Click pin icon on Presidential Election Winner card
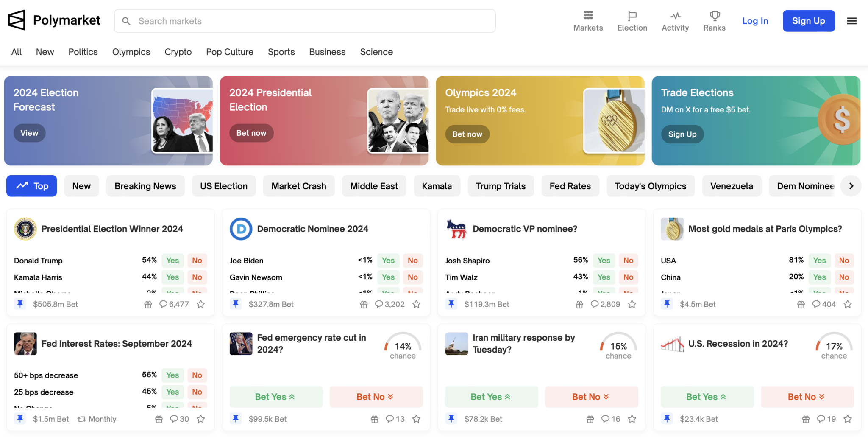The width and height of the screenshot is (868, 437). coord(20,304)
